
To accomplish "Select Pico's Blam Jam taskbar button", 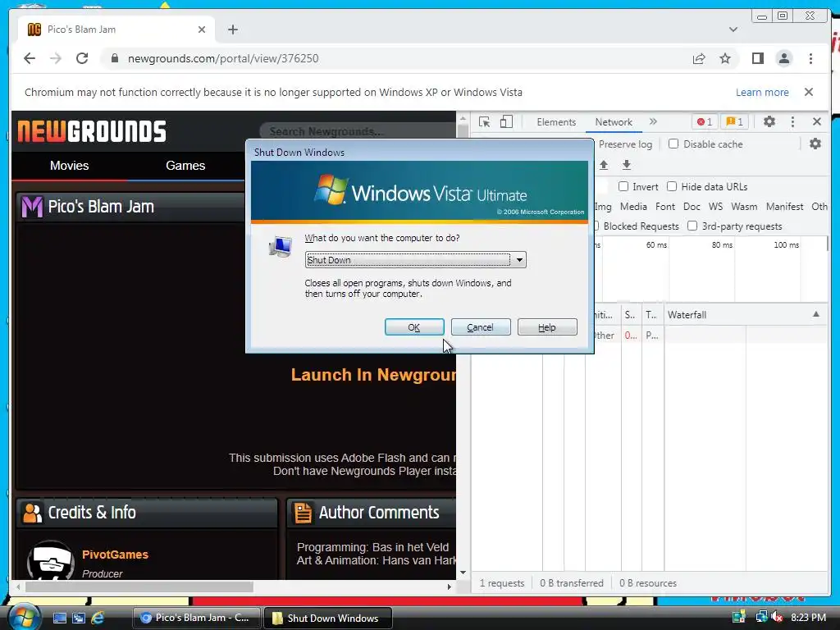I will 196,618.
